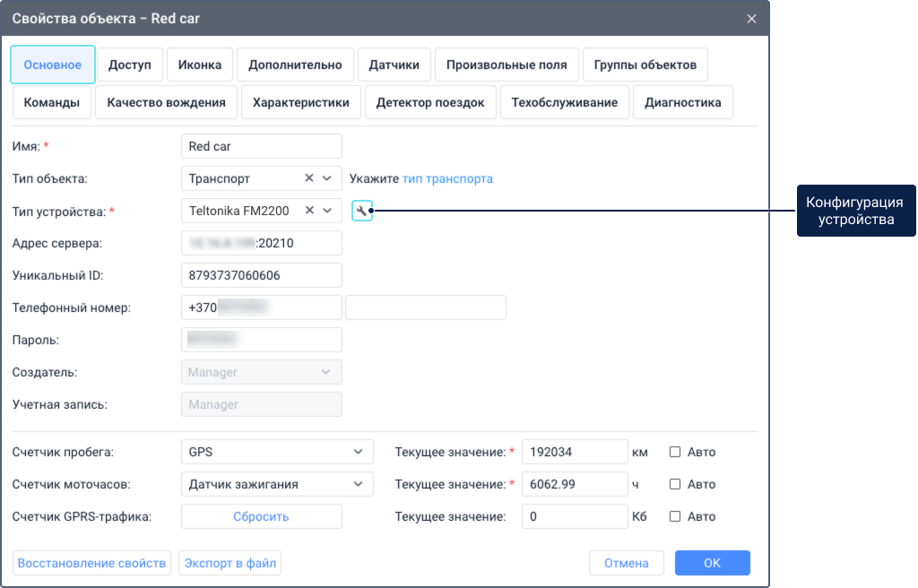
Task: Click the тип транспорта link
Action: (447, 178)
